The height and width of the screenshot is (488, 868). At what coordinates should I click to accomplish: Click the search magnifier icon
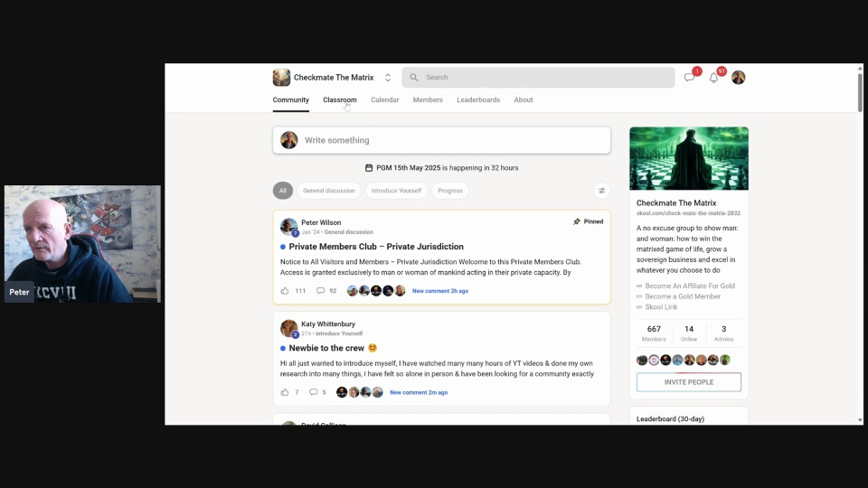tap(413, 78)
